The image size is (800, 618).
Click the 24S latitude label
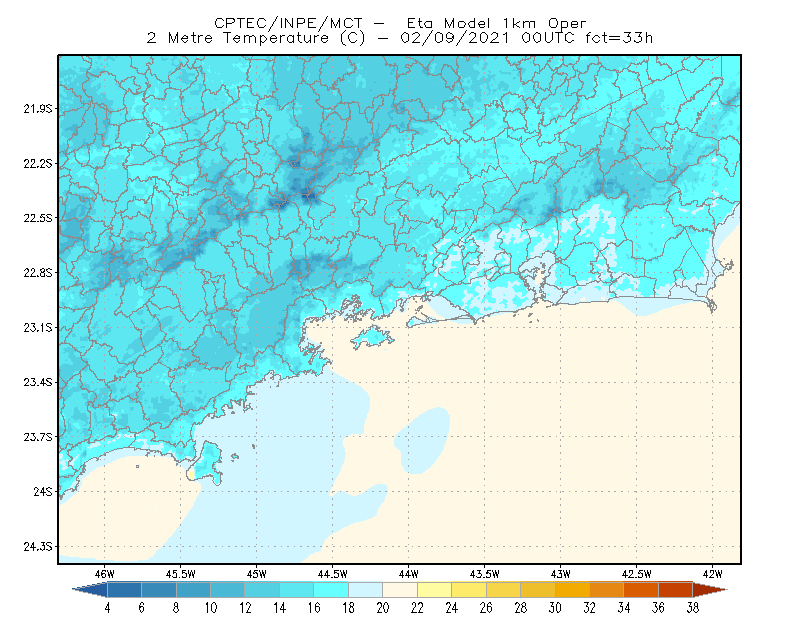point(43,491)
